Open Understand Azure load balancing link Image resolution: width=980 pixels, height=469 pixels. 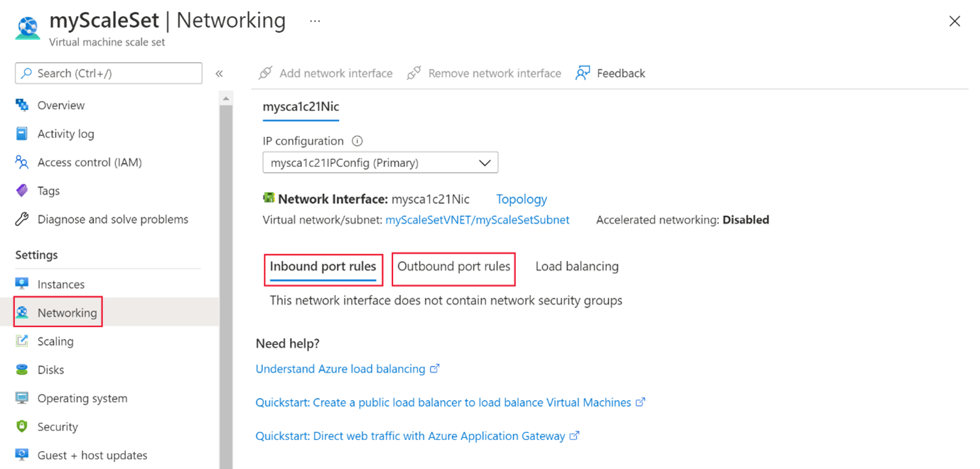340,369
